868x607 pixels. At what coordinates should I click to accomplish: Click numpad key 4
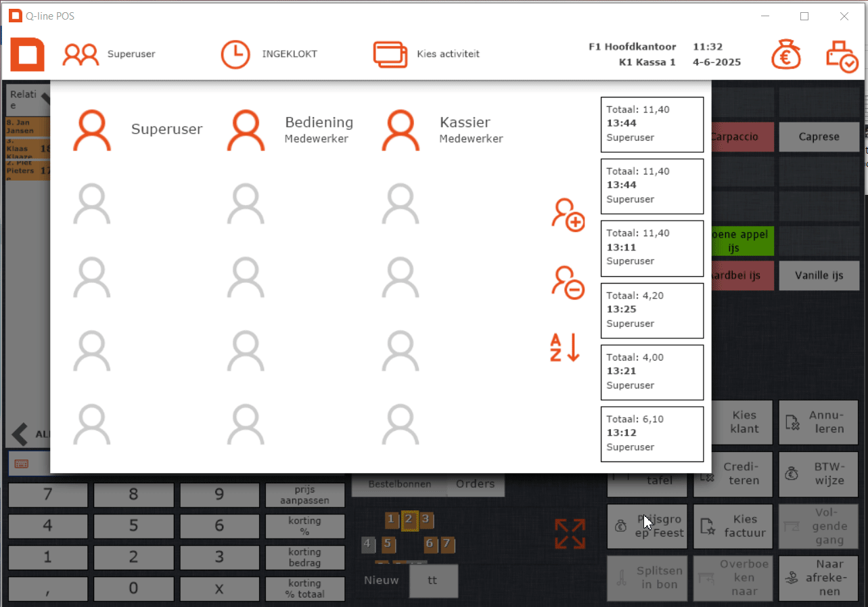tap(48, 526)
